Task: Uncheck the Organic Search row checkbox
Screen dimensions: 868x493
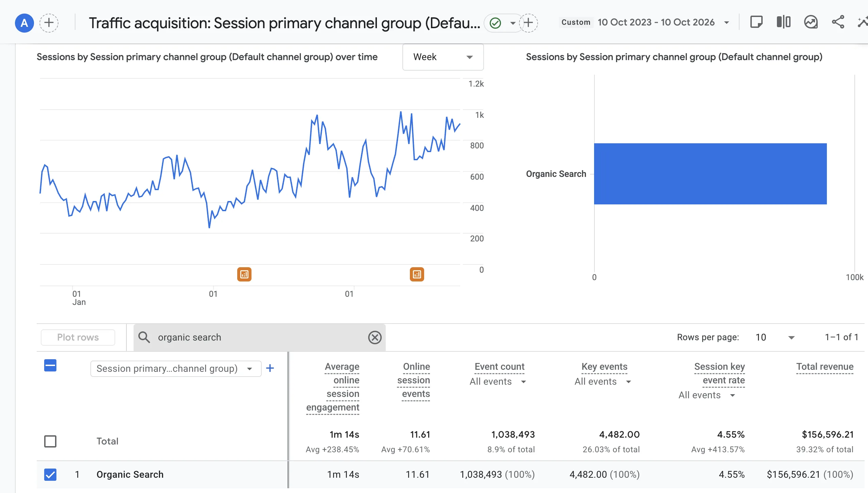Action: [50, 475]
